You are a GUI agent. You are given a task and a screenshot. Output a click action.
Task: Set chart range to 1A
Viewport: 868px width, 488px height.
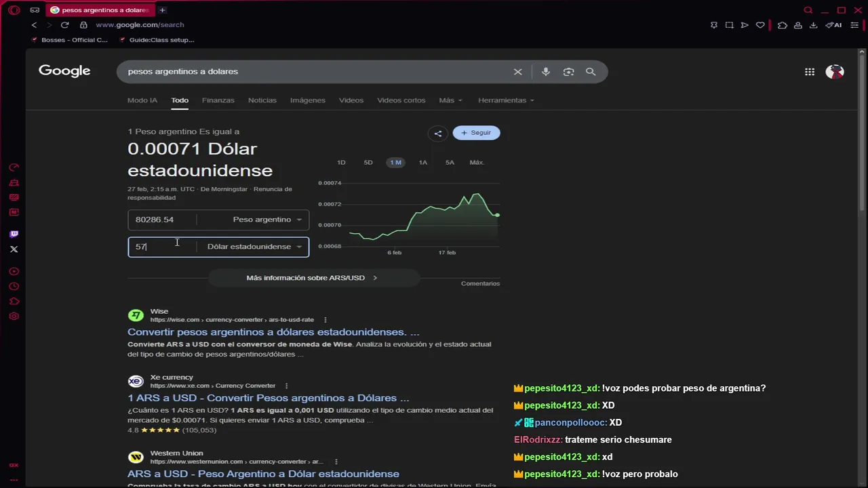click(x=422, y=163)
